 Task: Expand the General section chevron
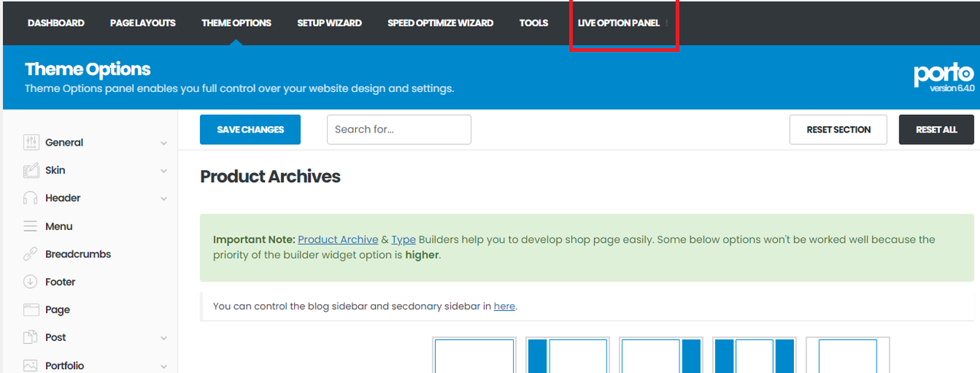pyautogui.click(x=164, y=143)
